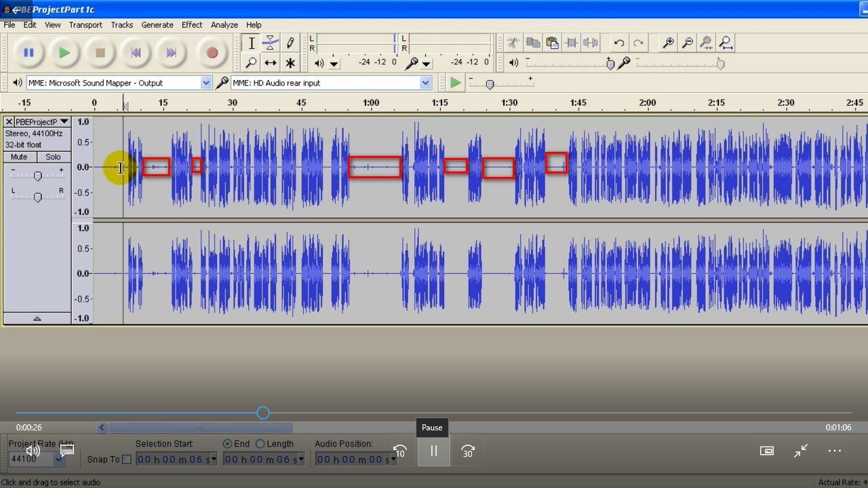Solo the PBEProject track

click(53, 157)
